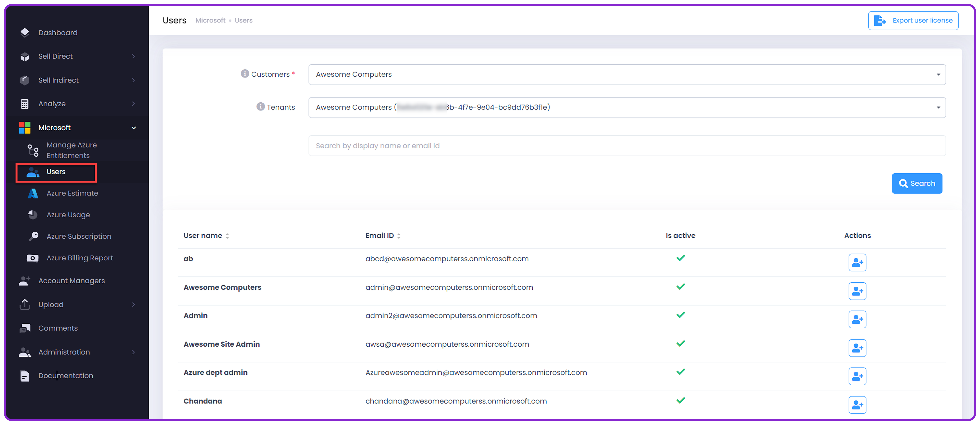Viewport: 980px width, 425px height.
Task: Expand the Upload menu chevron
Action: coord(133,304)
